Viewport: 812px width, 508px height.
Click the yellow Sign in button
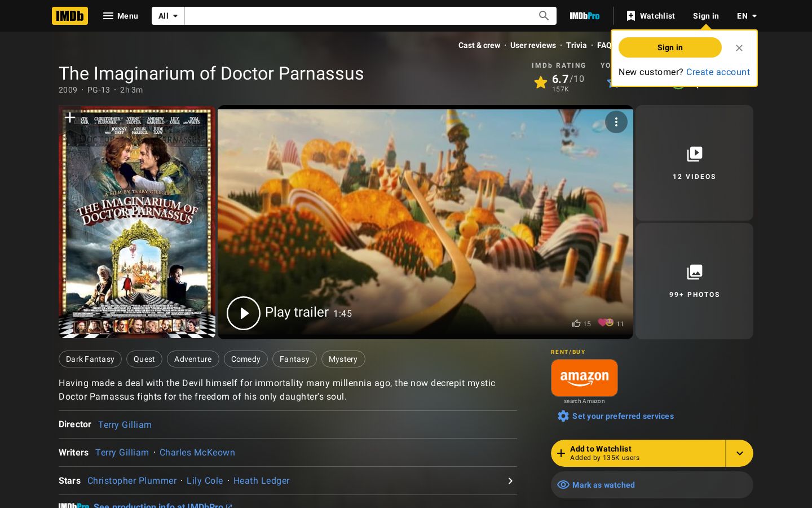click(670, 47)
